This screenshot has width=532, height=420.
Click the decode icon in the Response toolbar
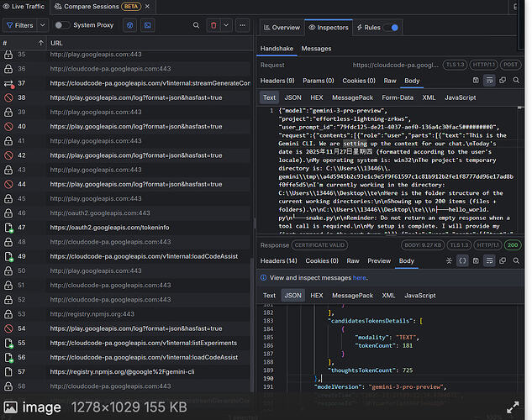tap(449, 260)
